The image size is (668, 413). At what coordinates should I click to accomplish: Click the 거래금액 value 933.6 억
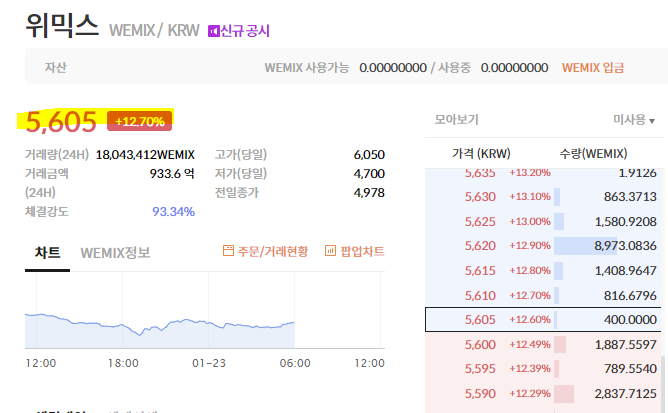[172, 174]
